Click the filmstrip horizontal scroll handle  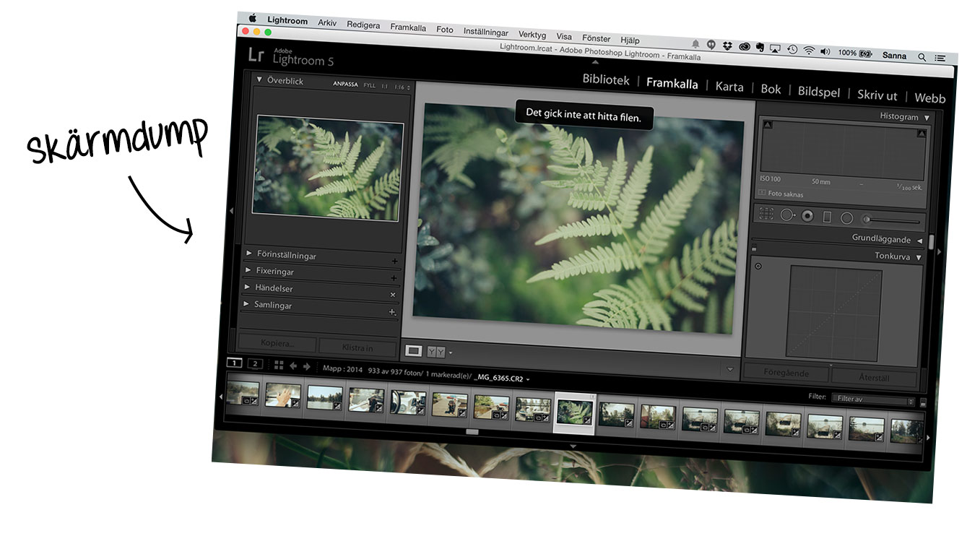click(472, 432)
